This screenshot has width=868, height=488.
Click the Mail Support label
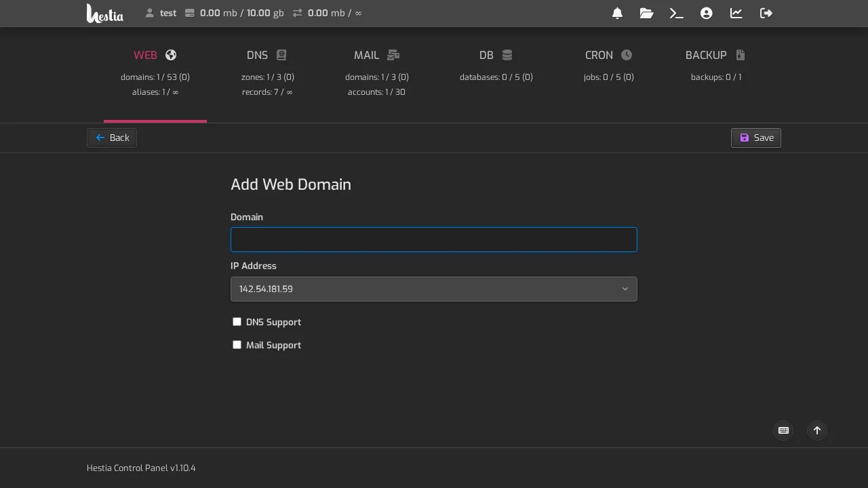273,345
